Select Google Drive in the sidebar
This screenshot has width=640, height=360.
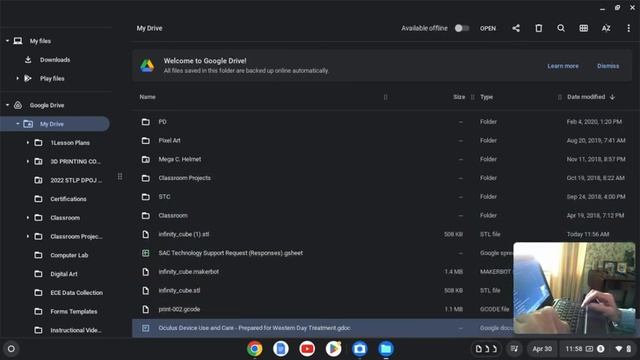point(47,105)
